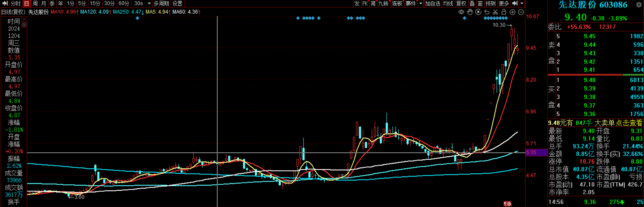The height and width of the screenshot is (207, 644).
Task: Zoom out with the minus circle icon
Action: point(521,12)
